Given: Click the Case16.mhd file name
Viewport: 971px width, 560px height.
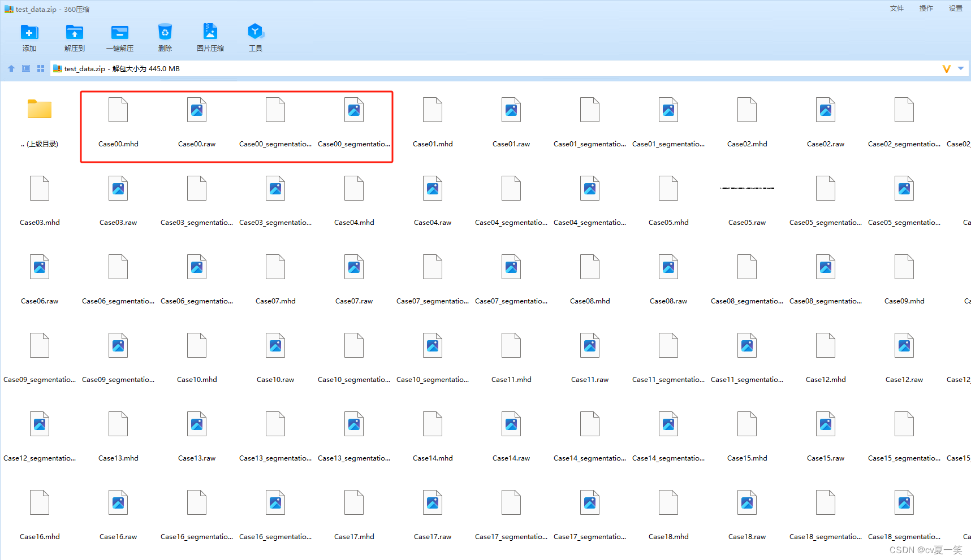Looking at the screenshot, I should tap(40, 537).
